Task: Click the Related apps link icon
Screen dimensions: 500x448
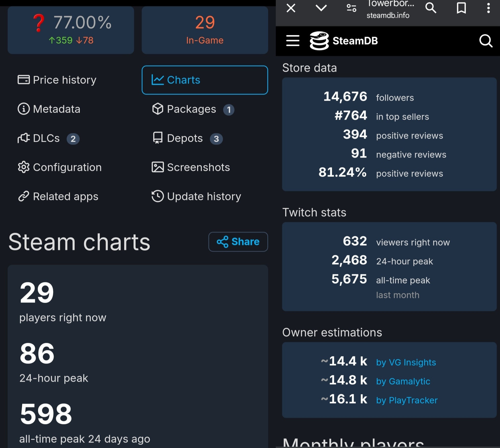Action: click(x=23, y=196)
